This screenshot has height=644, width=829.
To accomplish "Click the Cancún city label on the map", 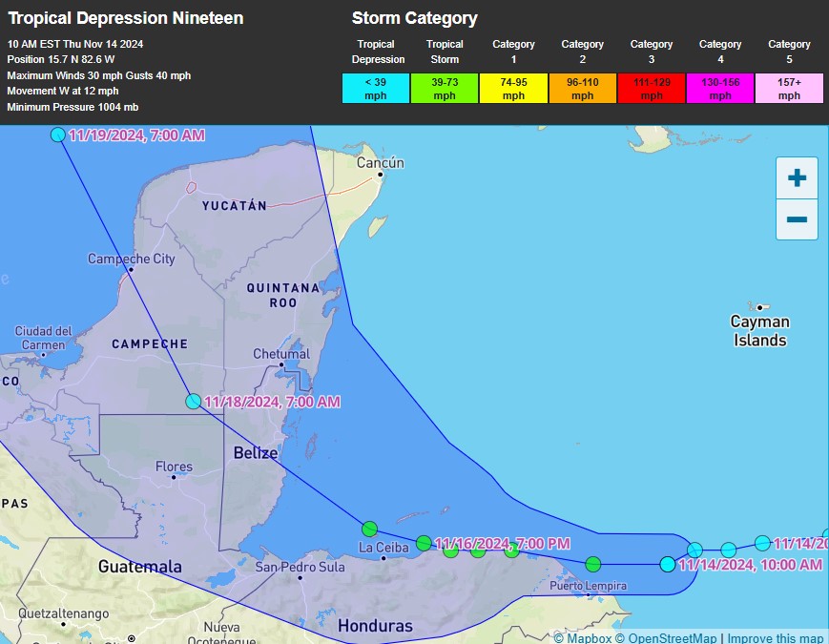I will coord(380,163).
